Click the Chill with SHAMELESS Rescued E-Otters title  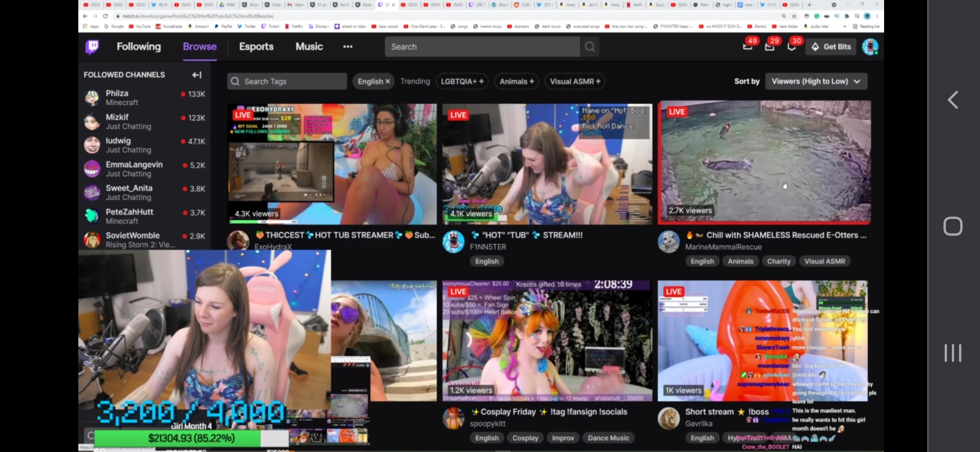click(776, 235)
